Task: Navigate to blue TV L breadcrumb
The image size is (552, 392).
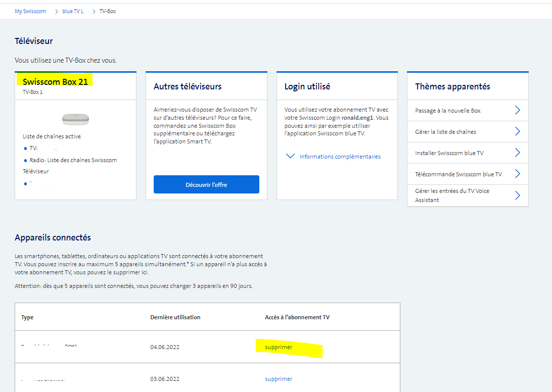Action: (73, 11)
